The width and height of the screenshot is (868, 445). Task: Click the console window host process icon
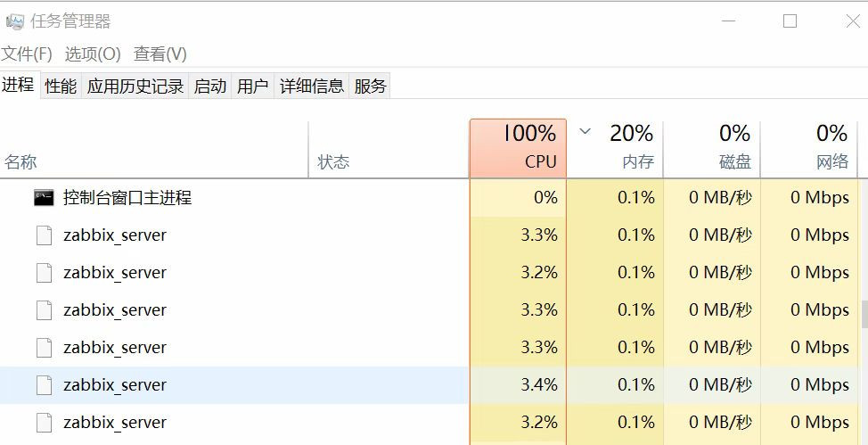point(44,197)
